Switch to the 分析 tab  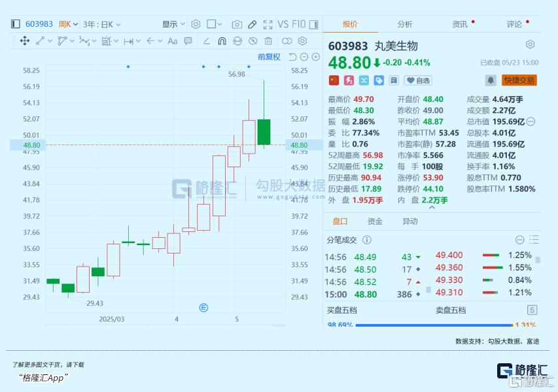(x=405, y=24)
